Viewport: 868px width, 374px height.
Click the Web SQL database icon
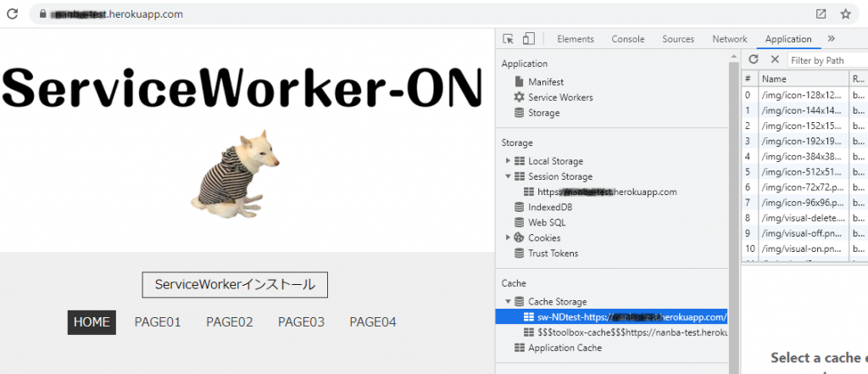click(x=519, y=223)
